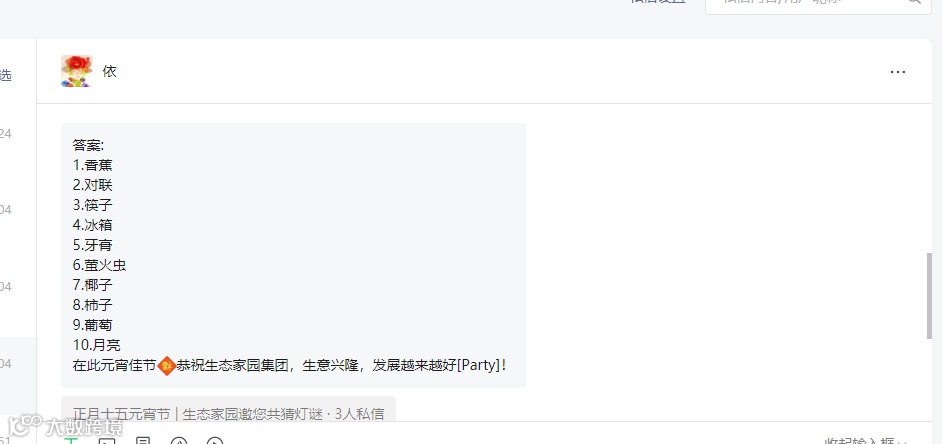The image size is (942, 444).
Task: Open the image attachment icon
Action: point(107,441)
